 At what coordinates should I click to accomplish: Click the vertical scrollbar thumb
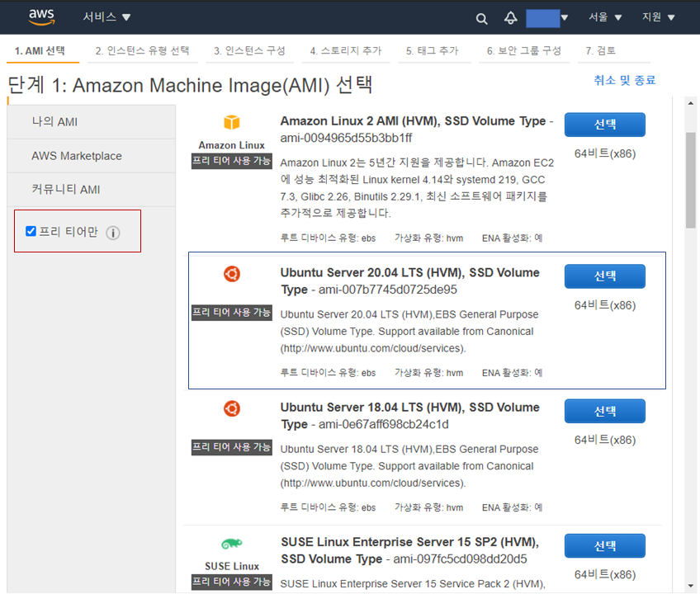[x=691, y=181]
